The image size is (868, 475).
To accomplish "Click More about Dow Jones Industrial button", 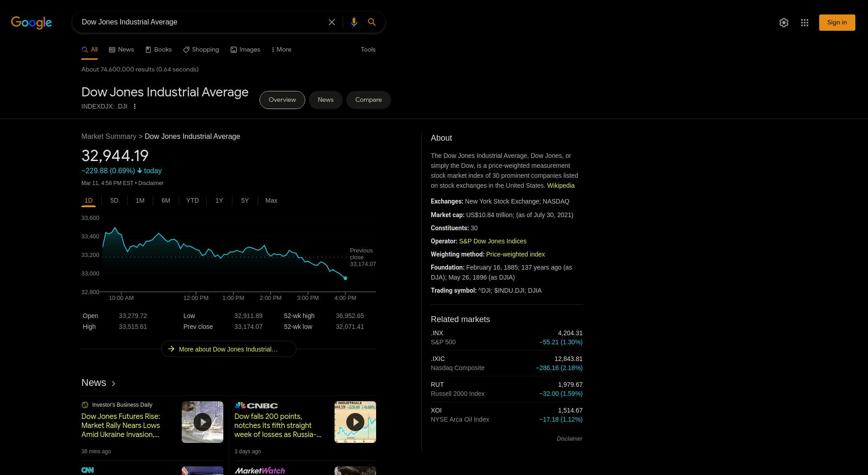I will pos(229,349).
